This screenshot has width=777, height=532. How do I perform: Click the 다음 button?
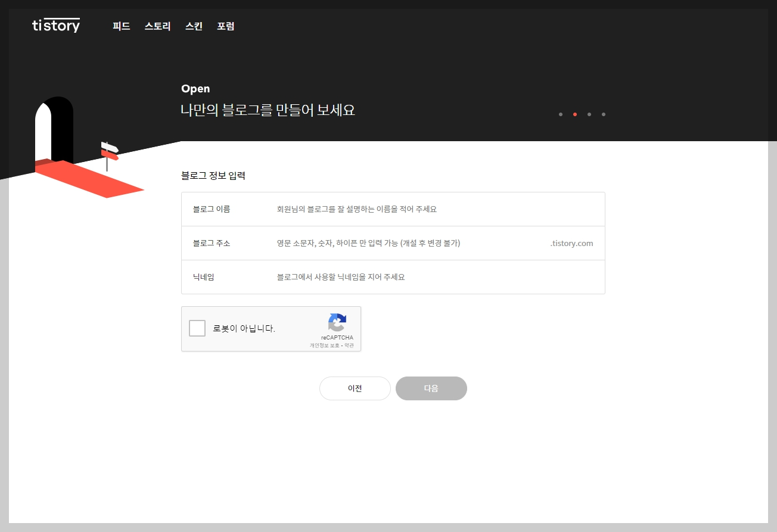click(431, 388)
